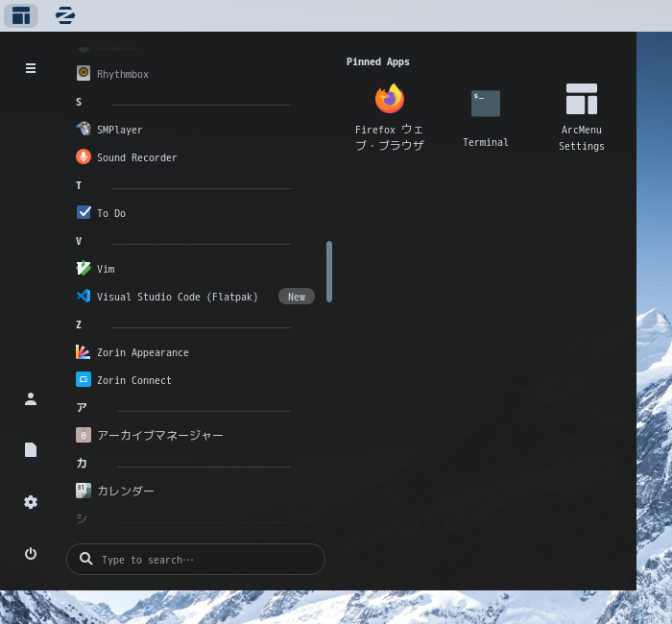
Task: Open Sound Recorder via its microphone icon
Action: click(84, 156)
